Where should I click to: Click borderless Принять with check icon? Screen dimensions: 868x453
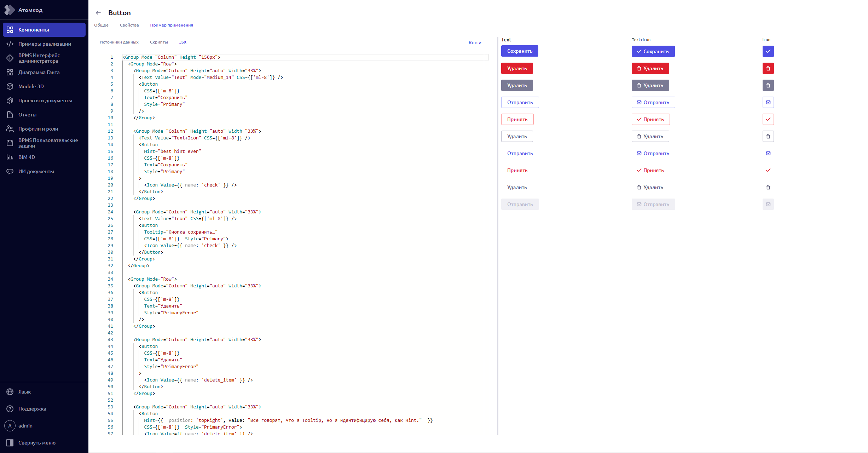tap(650, 170)
